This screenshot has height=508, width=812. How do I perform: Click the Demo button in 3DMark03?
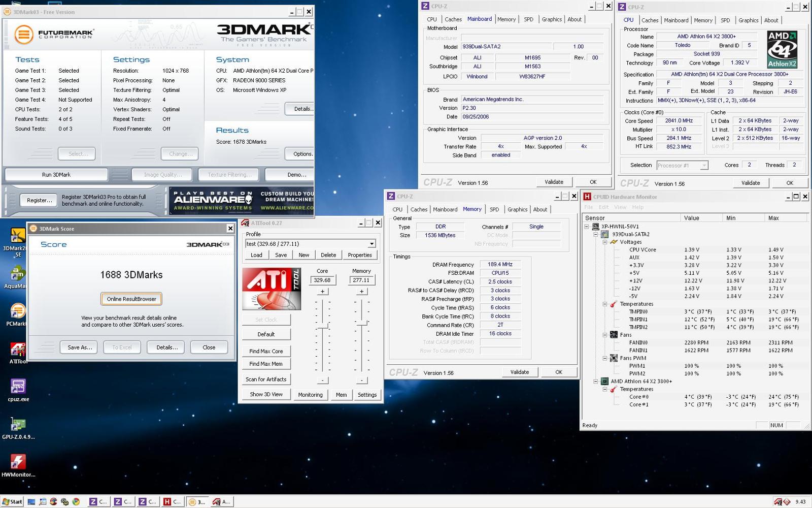click(x=290, y=175)
